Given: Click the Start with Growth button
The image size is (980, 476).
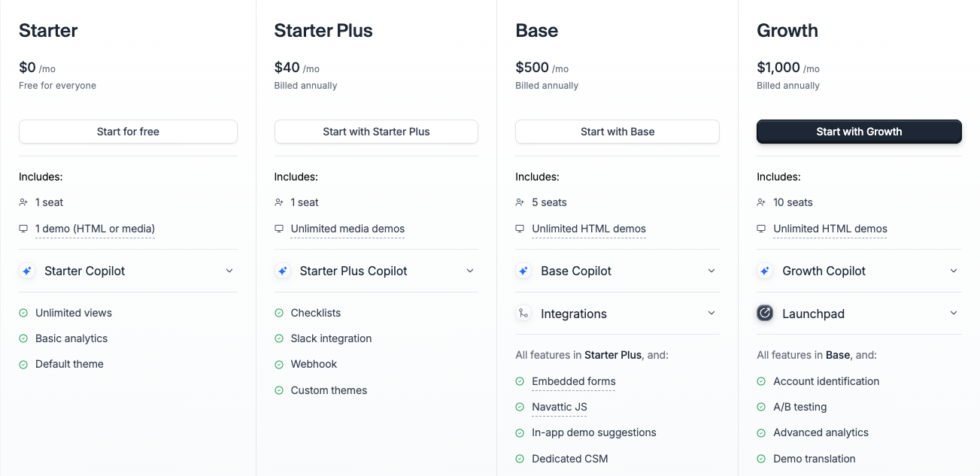Looking at the screenshot, I should point(859,131).
